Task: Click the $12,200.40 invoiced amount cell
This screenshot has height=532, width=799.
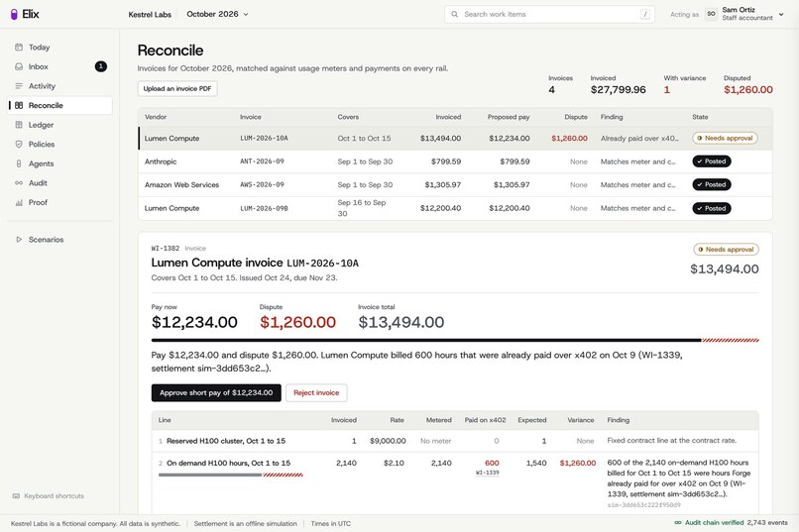Action: pyautogui.click(x=440, y=208)
